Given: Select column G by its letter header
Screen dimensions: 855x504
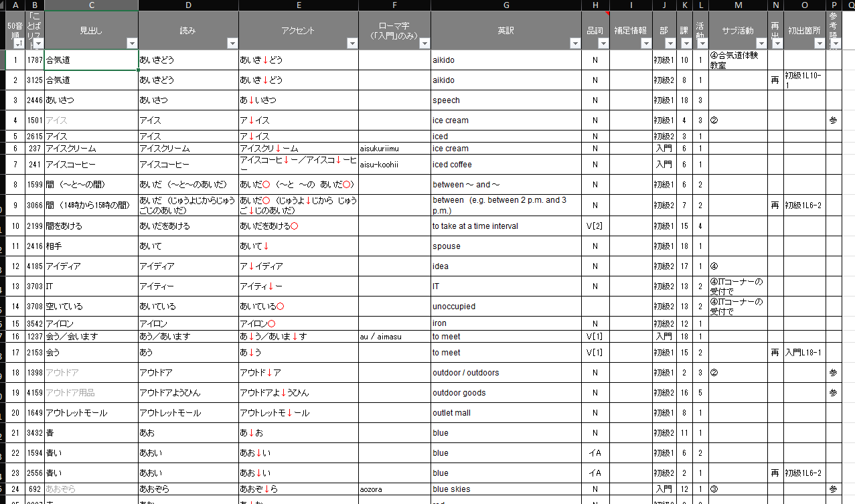Looking at the screenshot, I should point(506,5).
